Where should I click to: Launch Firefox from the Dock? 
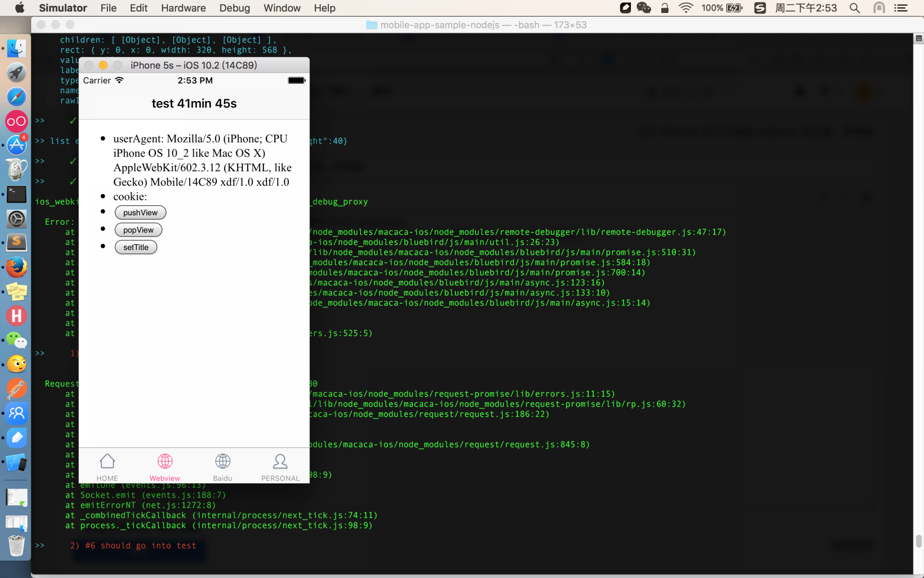16,267
